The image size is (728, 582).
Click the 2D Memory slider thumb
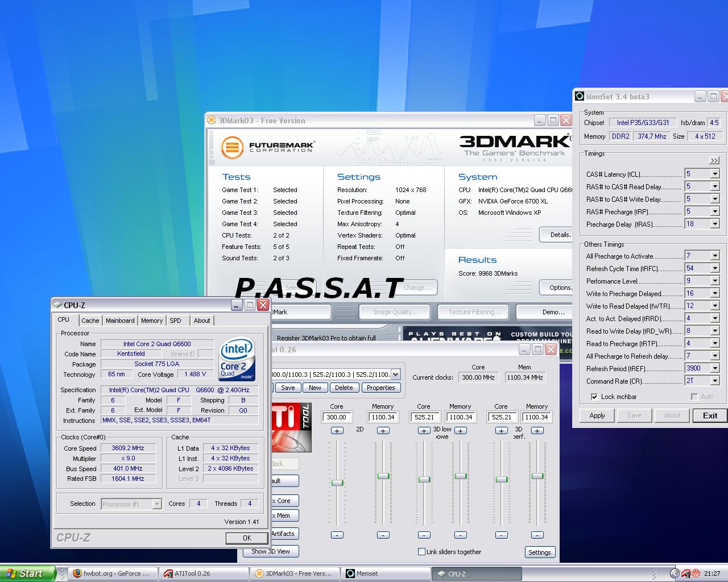383,476
